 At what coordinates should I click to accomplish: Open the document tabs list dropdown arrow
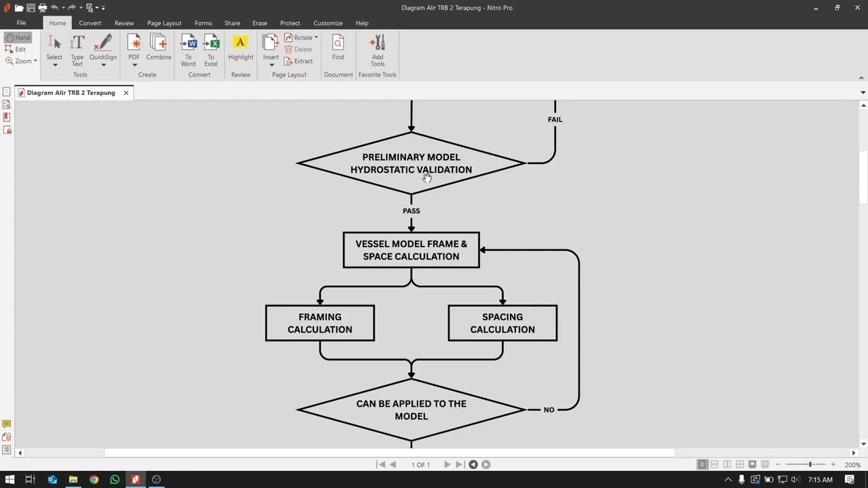coord(863,93)
